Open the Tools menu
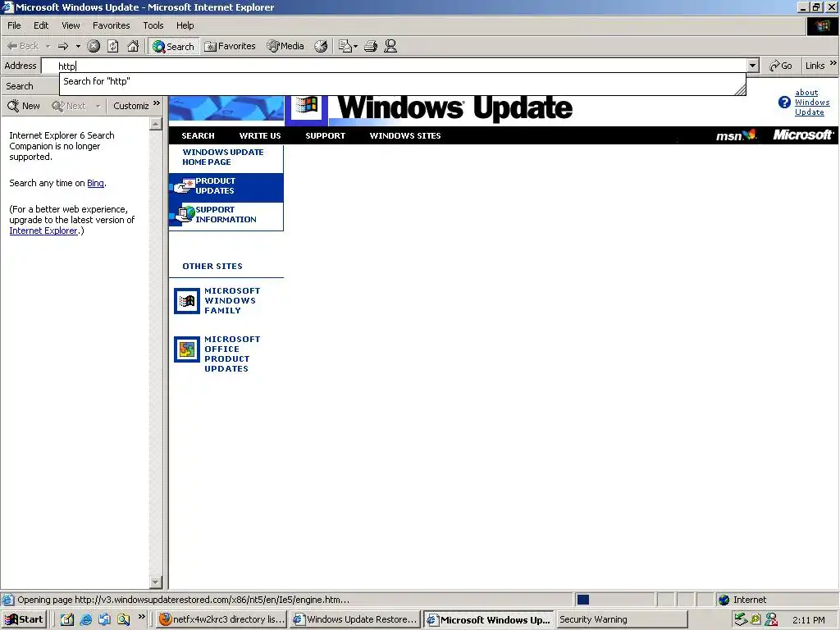840x630 pixels. pos(153,25)
